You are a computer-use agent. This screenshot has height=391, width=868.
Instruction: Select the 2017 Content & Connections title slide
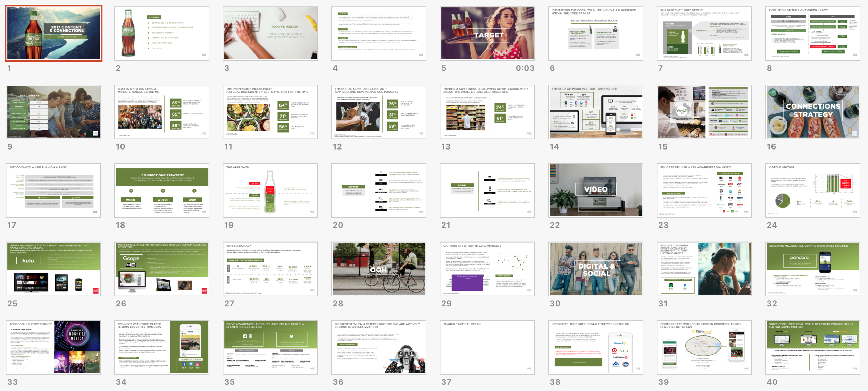point(53,33)
